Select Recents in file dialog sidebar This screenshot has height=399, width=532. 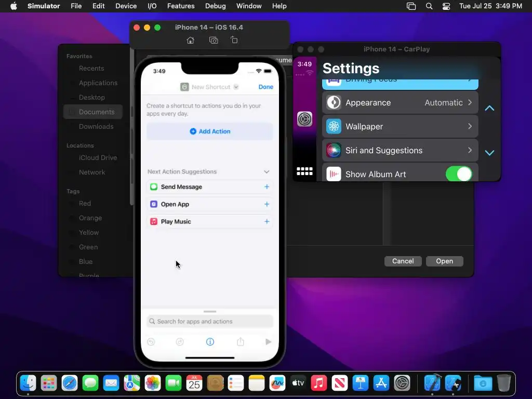click(x=92, y=68)
